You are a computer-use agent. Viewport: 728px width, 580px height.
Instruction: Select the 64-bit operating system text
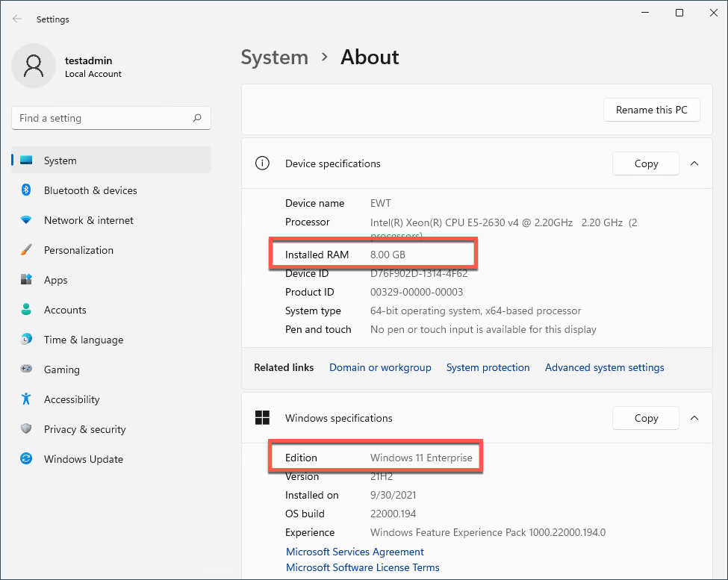(476, 311)
